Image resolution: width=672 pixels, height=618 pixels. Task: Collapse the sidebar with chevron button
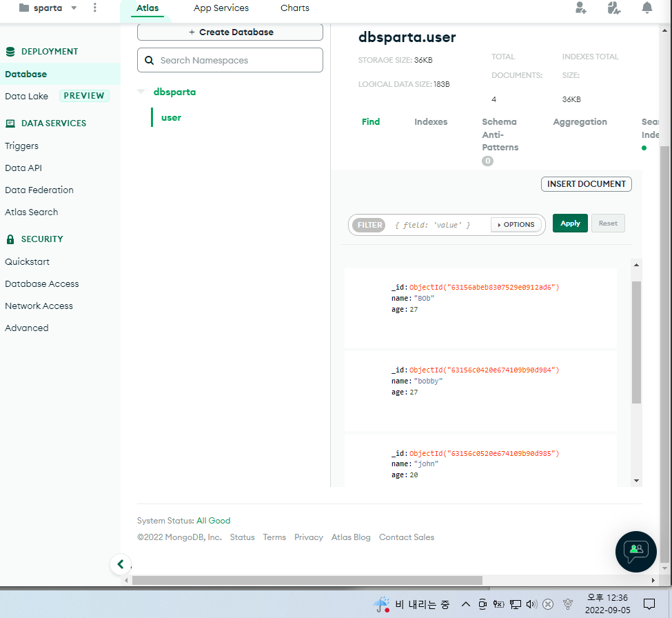pos(121,564)
